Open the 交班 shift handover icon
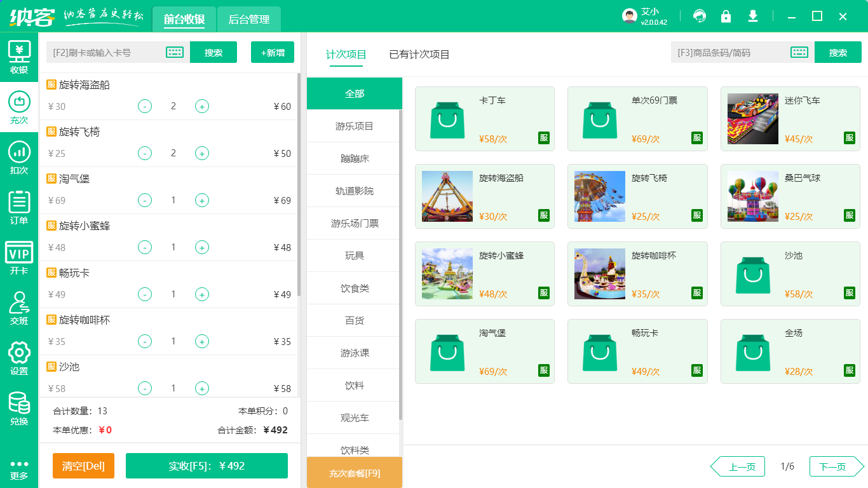Image resolution: width=868 pixels, height=488 pixels. (19, 308)
